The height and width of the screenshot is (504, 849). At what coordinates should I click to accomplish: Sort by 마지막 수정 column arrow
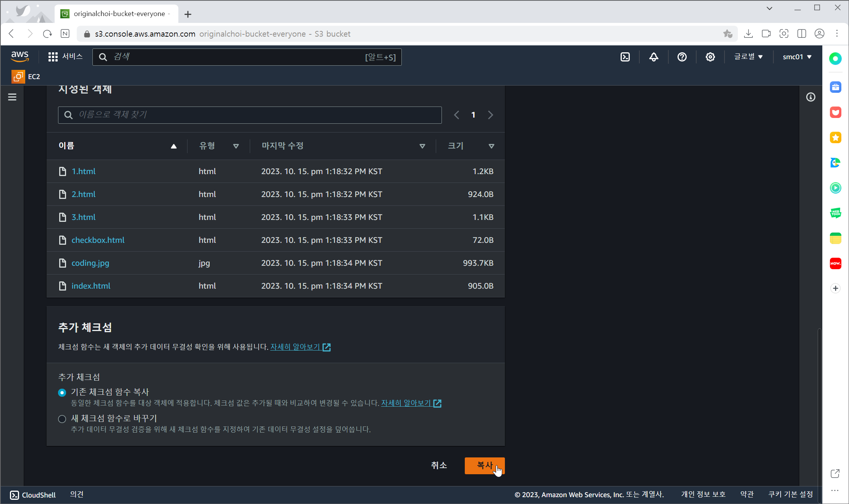click(x=422, y=146)
